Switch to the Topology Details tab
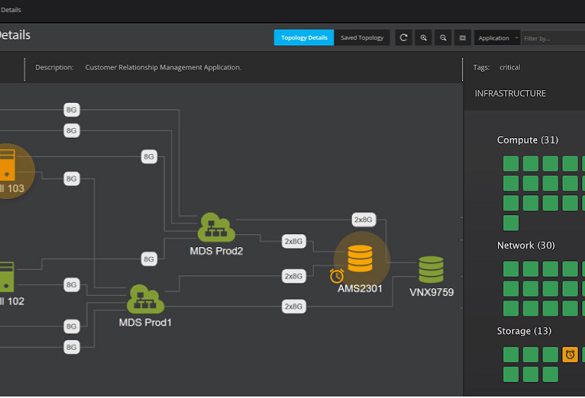This screenshot has width=585, height=398. coord(304,38)
